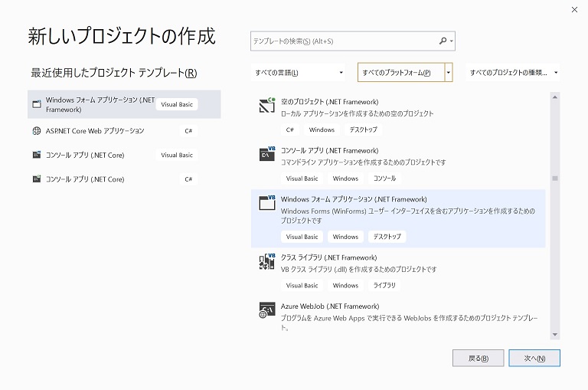Select recent ASP.NET Core Web アプリケーション entry
This screenshot has width=588, height=390.
pos(124,130)
